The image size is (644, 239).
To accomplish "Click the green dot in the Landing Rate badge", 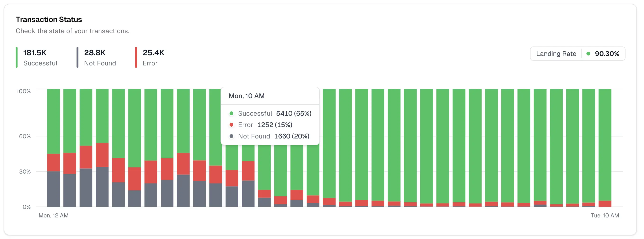I will [x=588, y=53].
